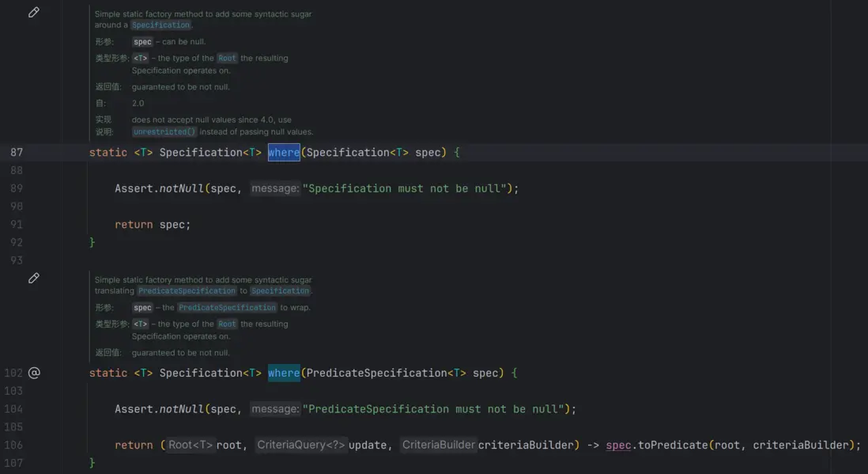Click the where method name on line 102

[x=284, y=373]
